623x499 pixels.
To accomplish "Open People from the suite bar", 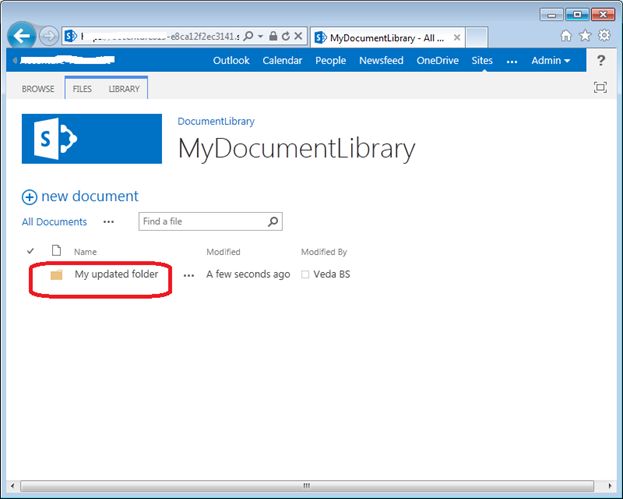I will (331, 61).
